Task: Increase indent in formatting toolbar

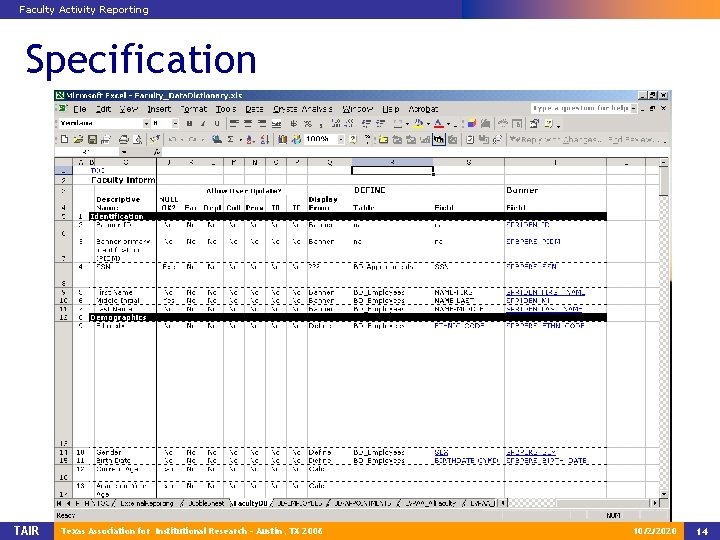Action: [x=381, y=123]
